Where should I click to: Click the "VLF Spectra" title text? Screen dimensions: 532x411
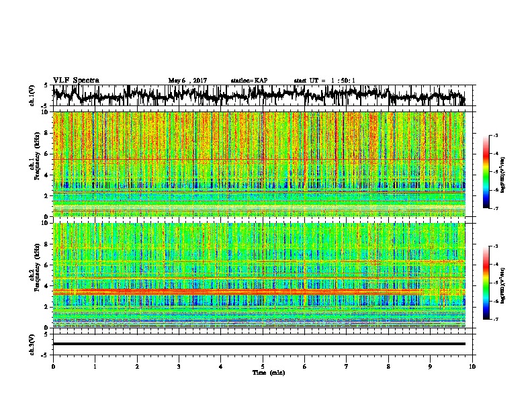coord(76,81)
